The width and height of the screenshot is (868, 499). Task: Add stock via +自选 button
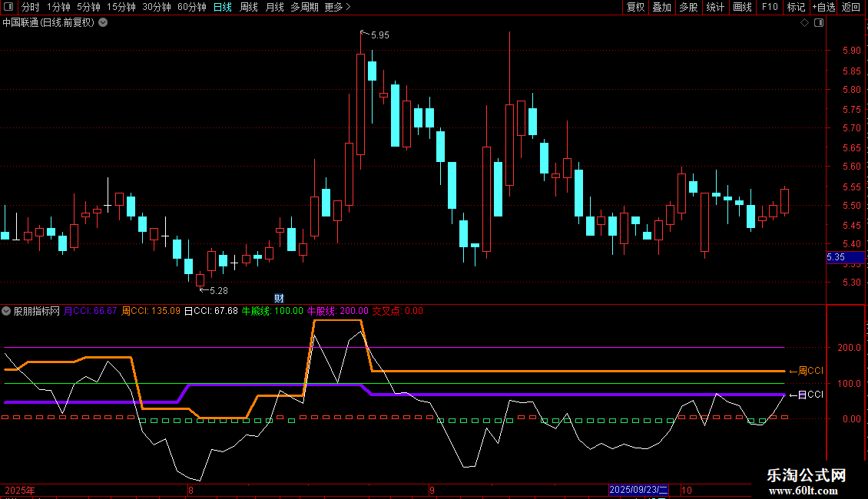coord(823,7)
